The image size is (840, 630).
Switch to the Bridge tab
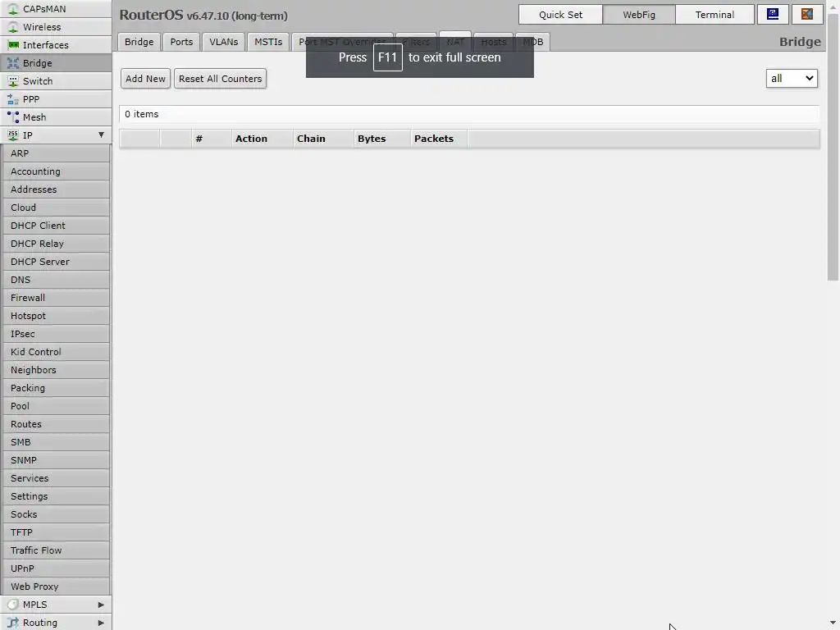139,42
